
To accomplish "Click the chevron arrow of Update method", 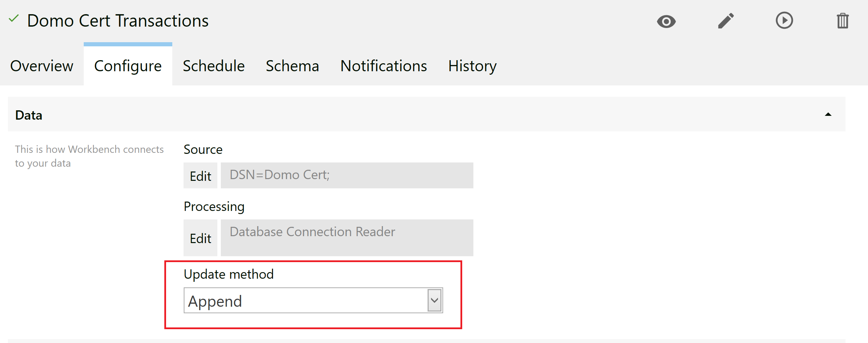I will (435, 300).
